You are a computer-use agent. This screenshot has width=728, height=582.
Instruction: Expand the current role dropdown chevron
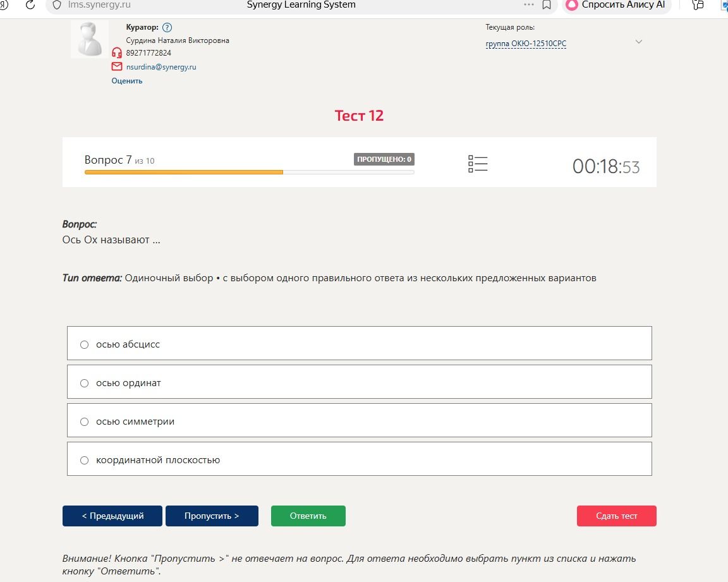point(638,42)
